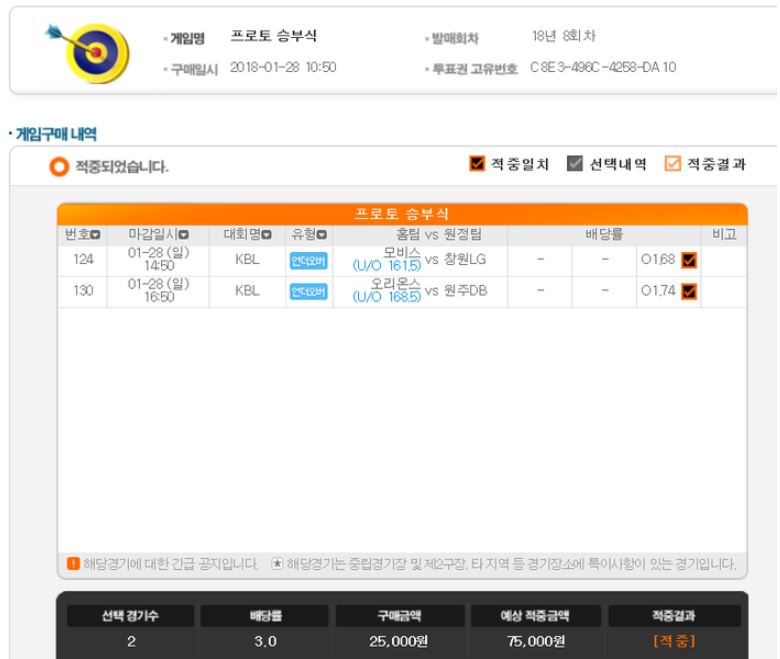Click the 배당률 column header

tap(604, 234)
